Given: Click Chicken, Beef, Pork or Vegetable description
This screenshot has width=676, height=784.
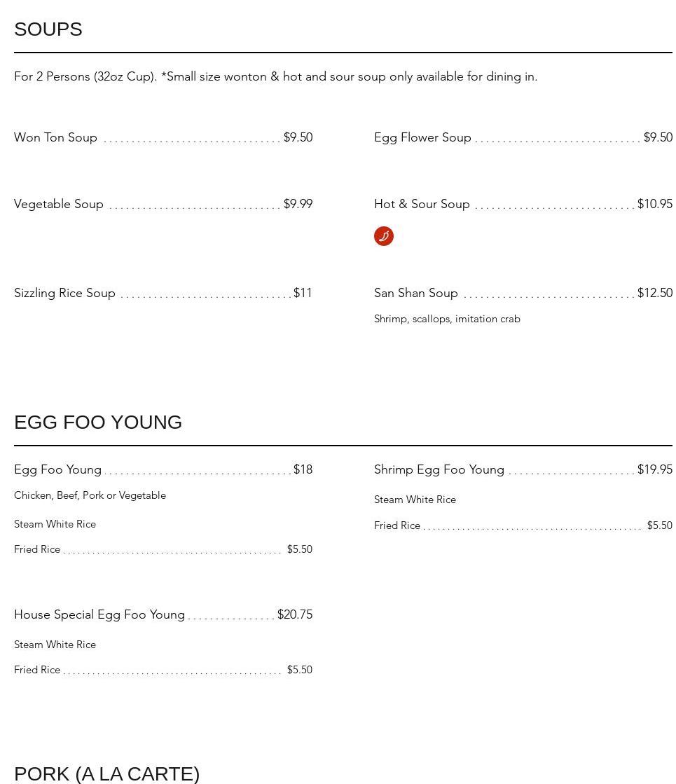Looking at the screenshot, I should click(90, 495).
